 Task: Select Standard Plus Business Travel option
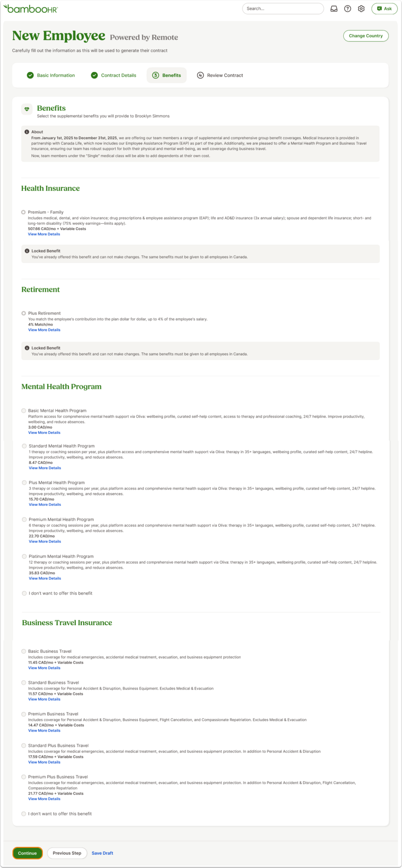[x=24, y=745]
